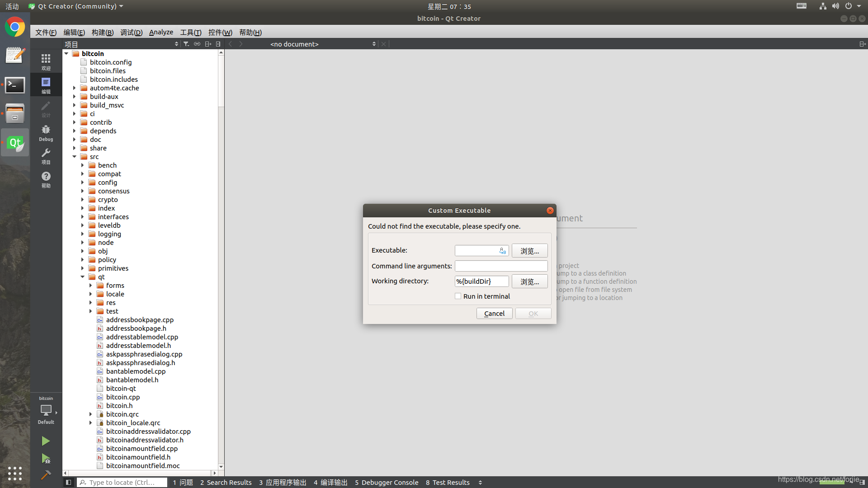Toggle the left sidebar icon in status bar
The height and width of the screenshot is (488, 868).
[x=68, y=482]
